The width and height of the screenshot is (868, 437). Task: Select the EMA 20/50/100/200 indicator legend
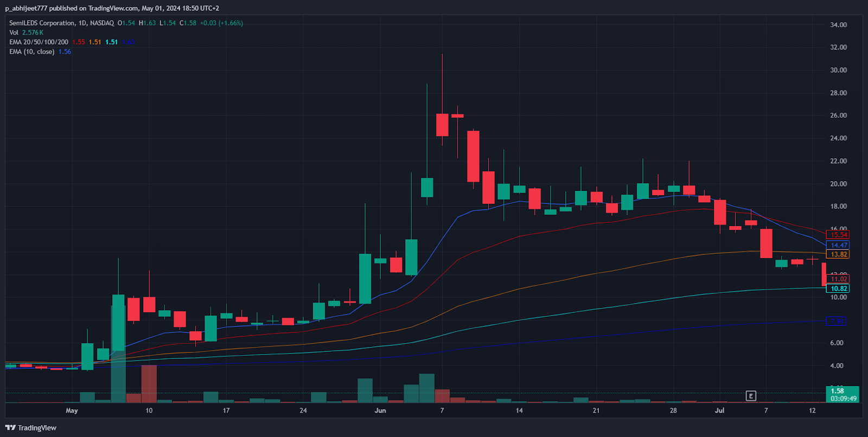pos(39,42)
